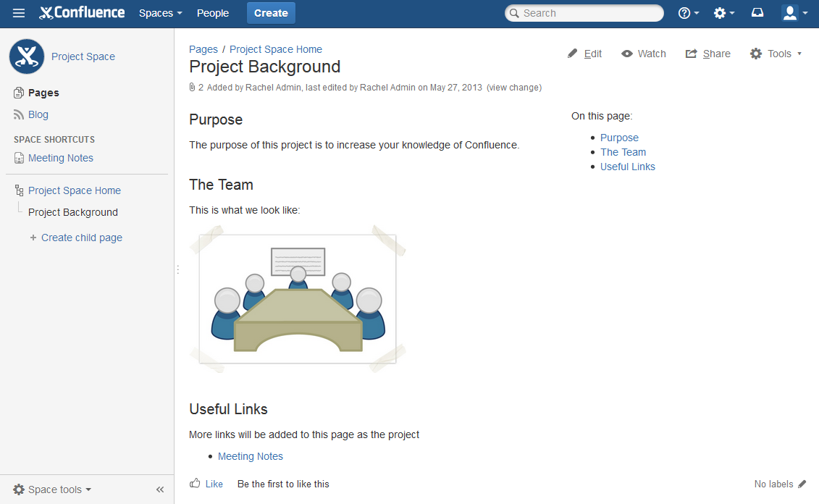Click the pencil icon to edit labels
819x504 pixels.
point(802,484)
